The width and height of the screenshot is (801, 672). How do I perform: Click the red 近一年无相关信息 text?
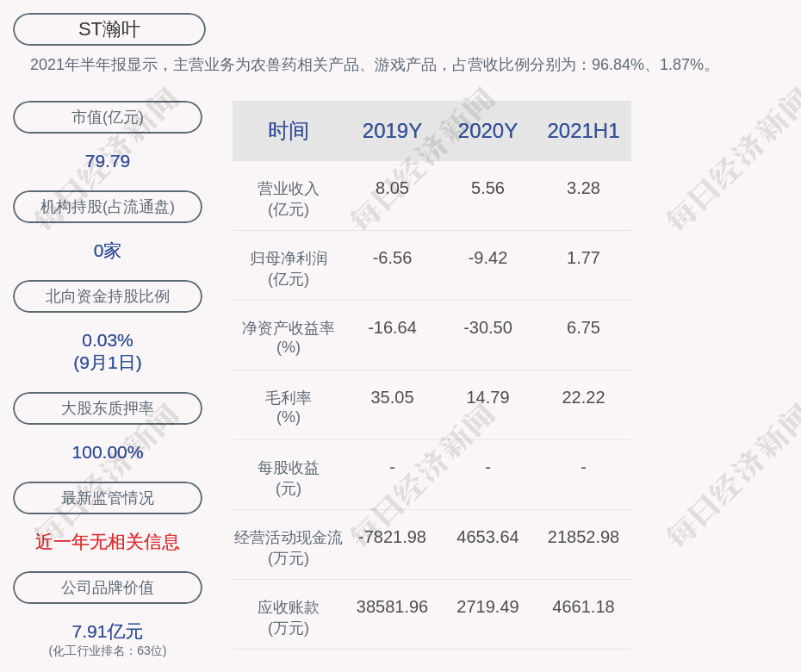[x=108, y=542]
